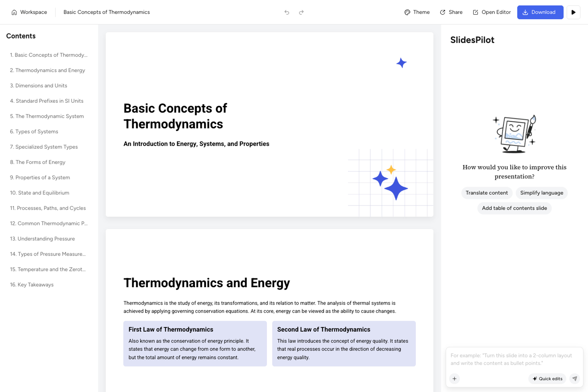Click the undo arrow icon
This screenshot has width=588, height=392.
click(x=287, y=12)
